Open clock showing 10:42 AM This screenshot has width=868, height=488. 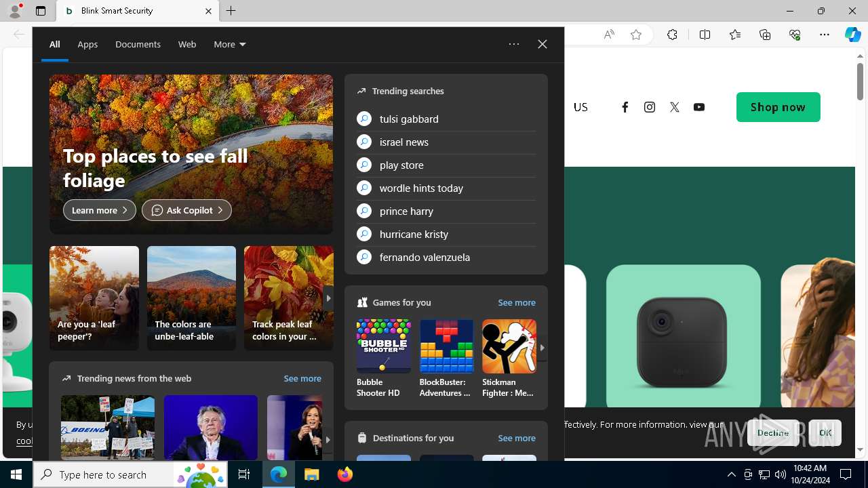click(810, 474)
